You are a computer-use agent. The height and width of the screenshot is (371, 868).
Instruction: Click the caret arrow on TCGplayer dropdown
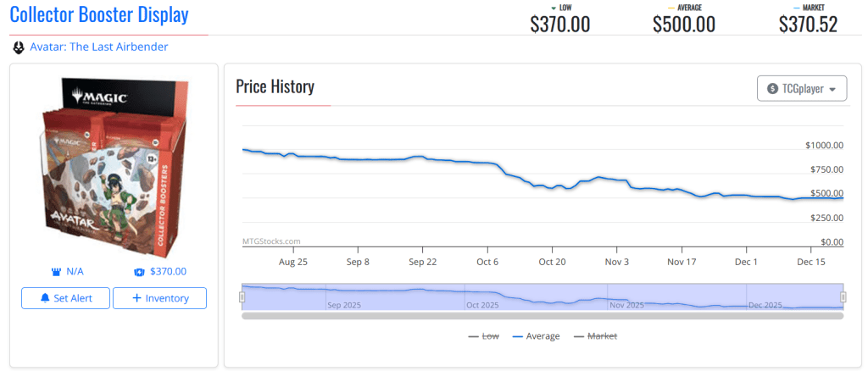(832, 90)
